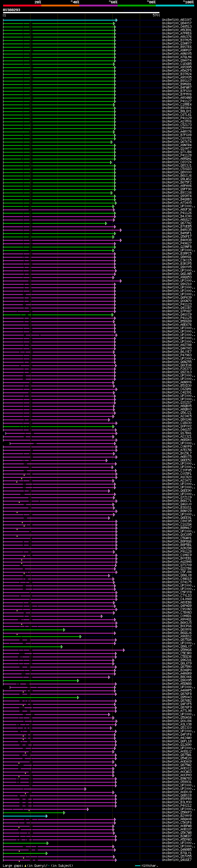Click the UniRef100_Q9FF90 entry
Screen dimensions: 197x868
coord(177,189)
